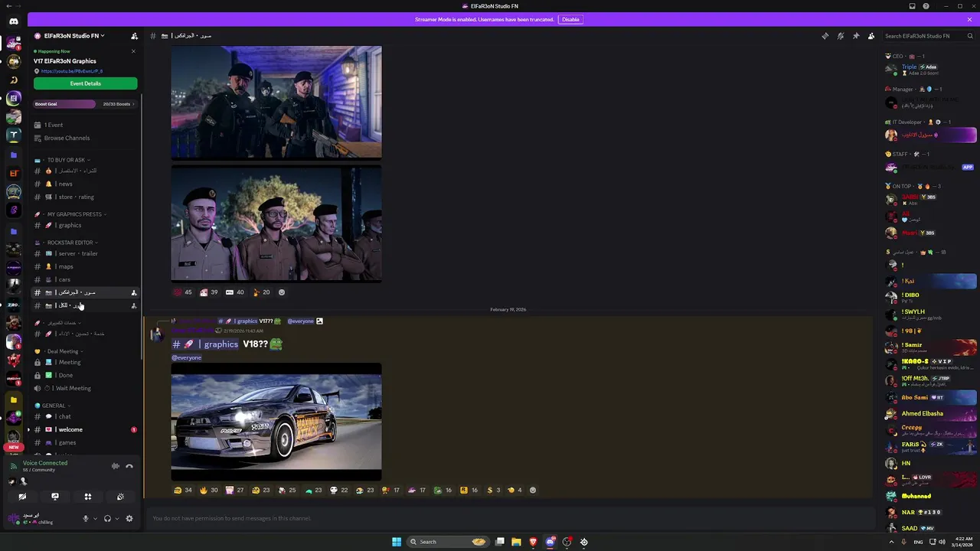Deafen with headphones icon
The width and height of the screenshot is (980, 551).
[107, 518]
